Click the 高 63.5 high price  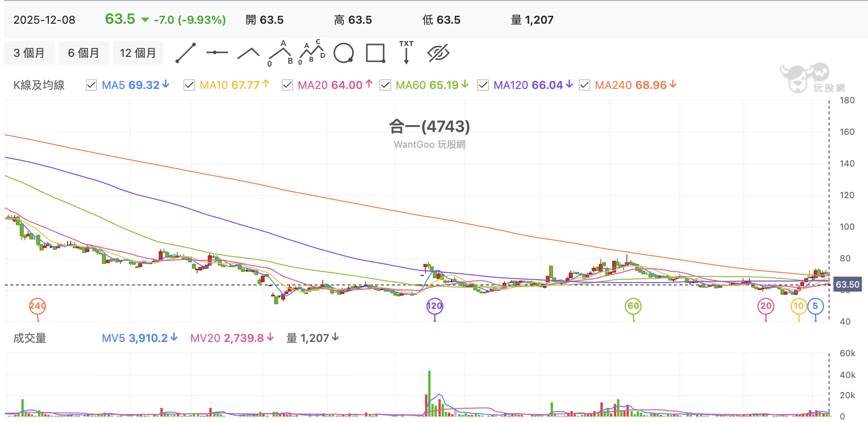(353, 20)
